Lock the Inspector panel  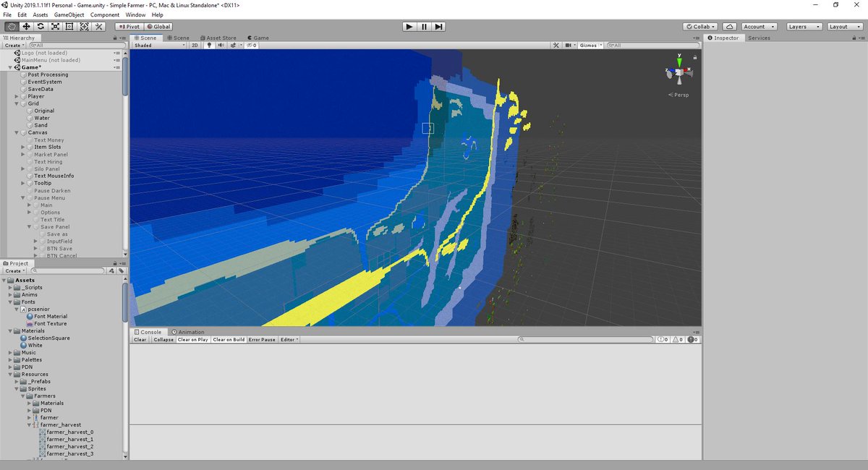tap(855, 38)
